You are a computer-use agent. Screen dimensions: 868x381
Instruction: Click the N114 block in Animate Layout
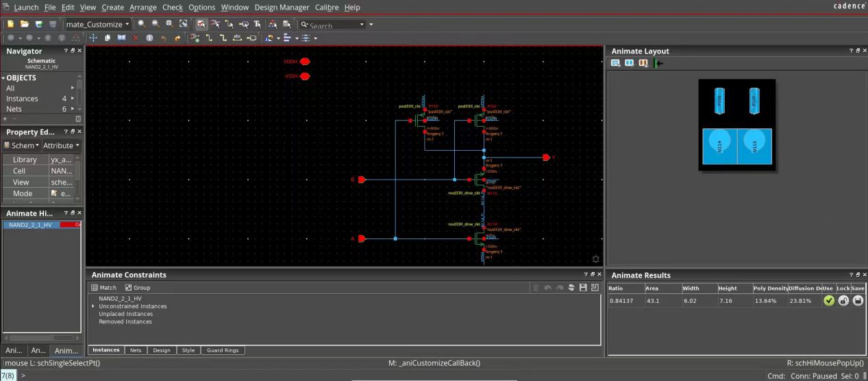(x=719, y=147)
